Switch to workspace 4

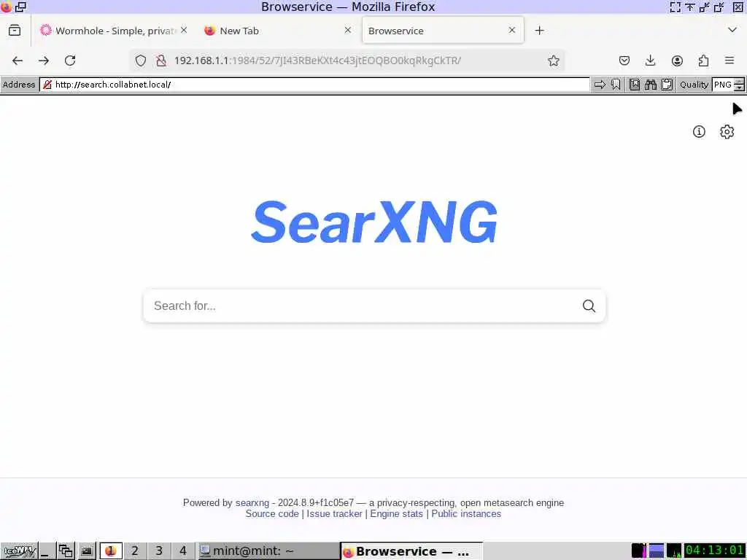(x=183, y=551)
